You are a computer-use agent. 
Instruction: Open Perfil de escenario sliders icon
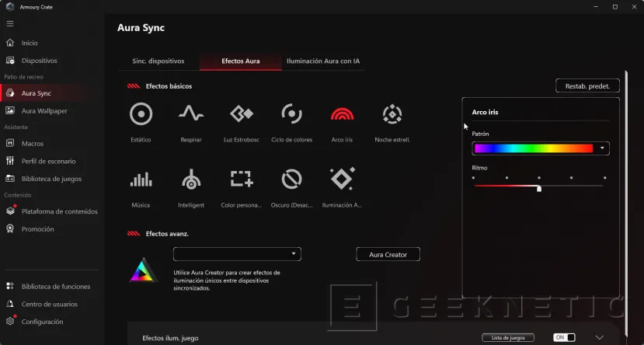[10, 161]
